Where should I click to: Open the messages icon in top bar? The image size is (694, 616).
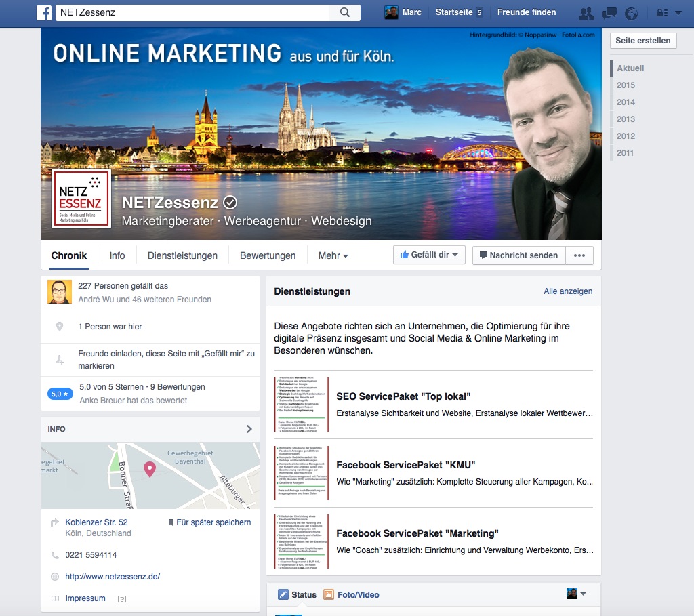(x=609, y=13)
